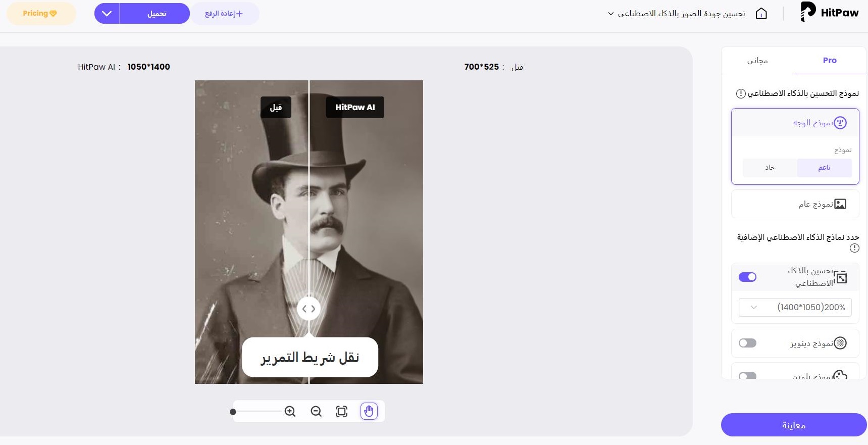Image resolution: width=868 pixels, height=445 pixels.
Task: Click the colorize palette icon
Action: [x=840, y=375]
